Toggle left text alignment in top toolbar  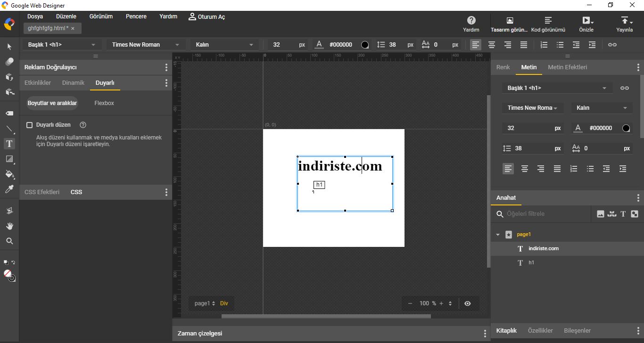476,45
